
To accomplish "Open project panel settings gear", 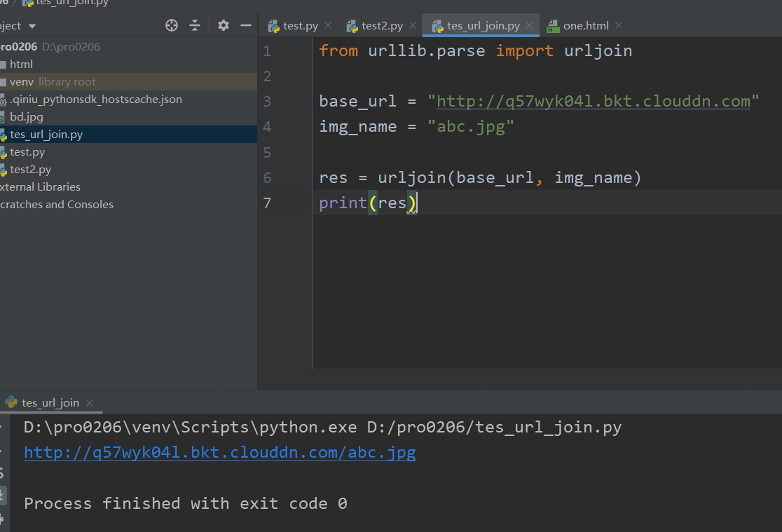I will (224, 25).
